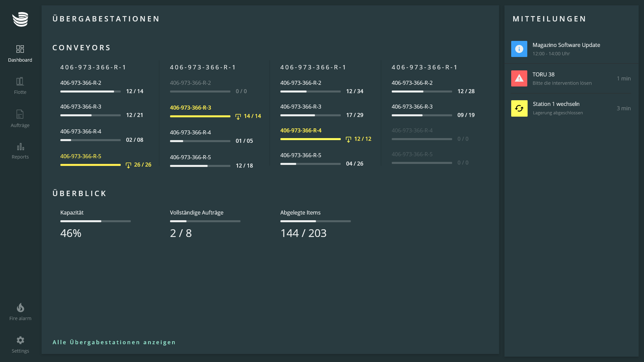Select the 46% capacity value
The height and width of the screenshot is (362, 644).
point(71,233)
